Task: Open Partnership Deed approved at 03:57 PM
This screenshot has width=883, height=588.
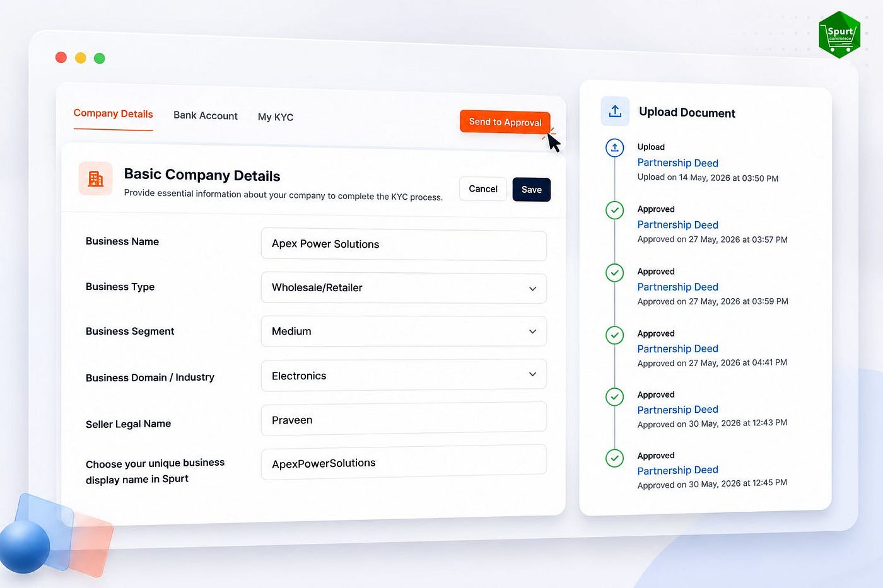Action: point(678,225)
